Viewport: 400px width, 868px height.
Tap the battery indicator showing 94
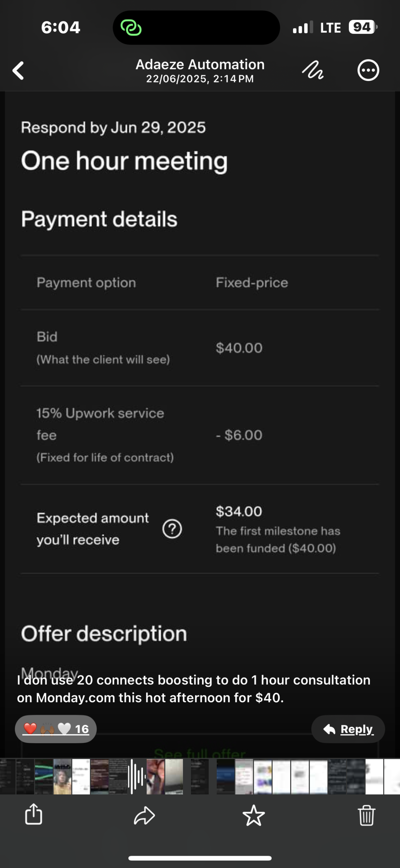click(362, 27)
